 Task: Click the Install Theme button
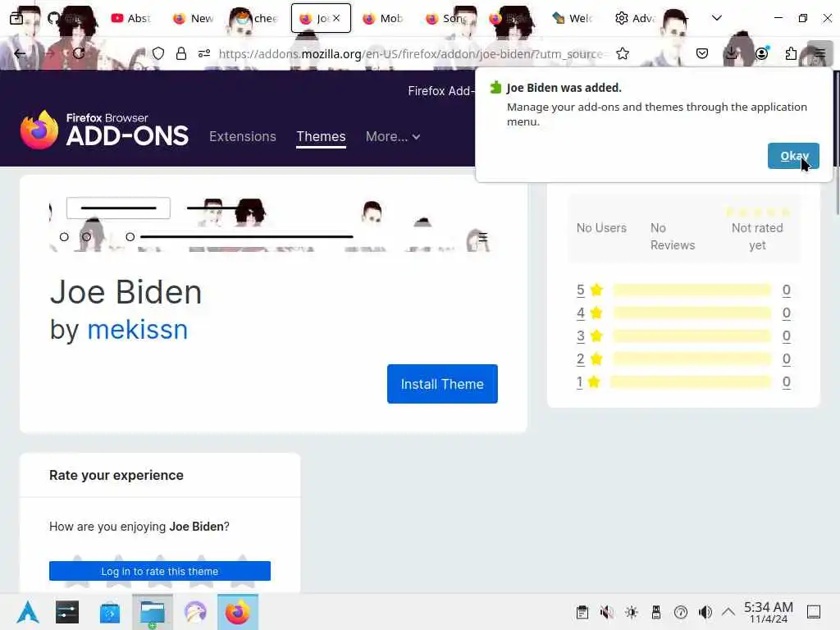point(442,384)
